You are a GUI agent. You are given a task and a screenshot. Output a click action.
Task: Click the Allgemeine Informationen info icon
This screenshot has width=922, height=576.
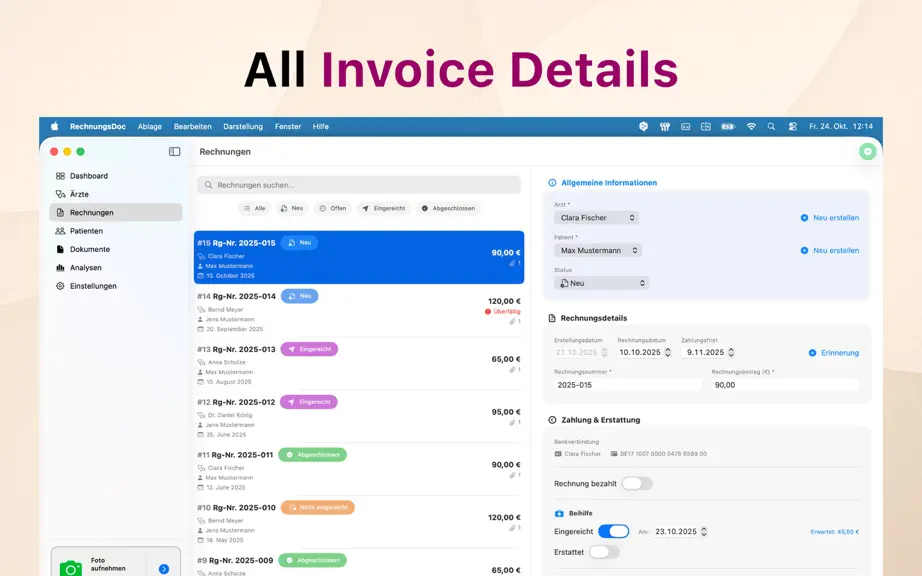552,183
